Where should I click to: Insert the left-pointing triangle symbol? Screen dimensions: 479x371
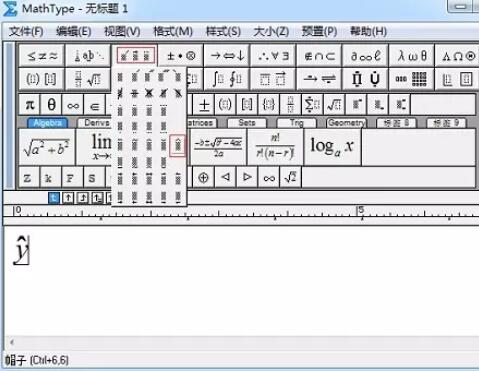click(225, 178)
